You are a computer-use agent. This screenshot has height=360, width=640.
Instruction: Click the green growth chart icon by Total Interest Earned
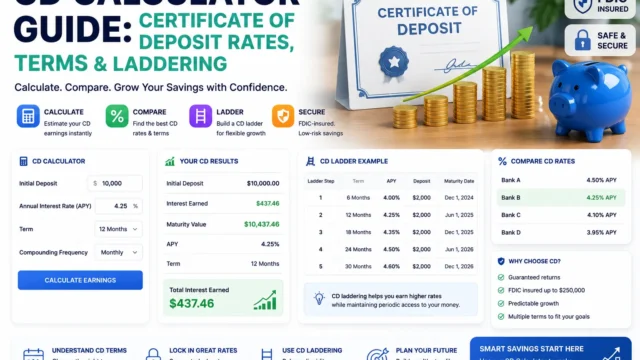[x=265, y=300]
